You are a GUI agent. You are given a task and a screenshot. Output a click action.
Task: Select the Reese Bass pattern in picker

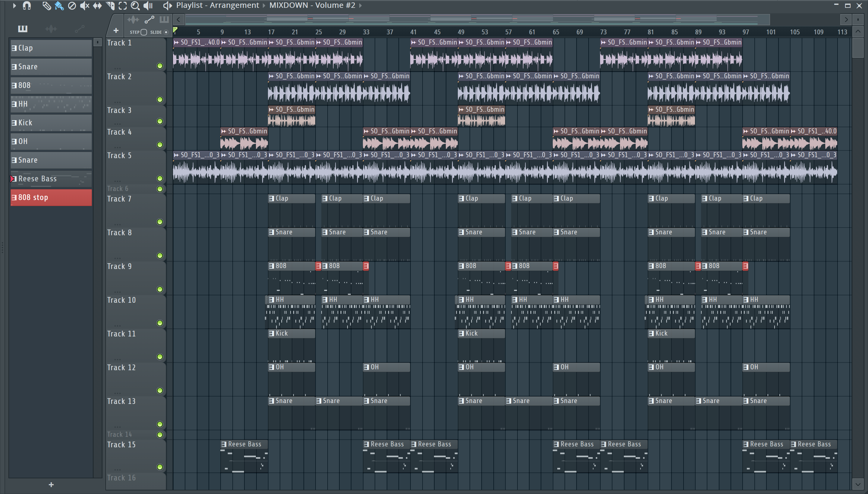[x=51, y=179]
